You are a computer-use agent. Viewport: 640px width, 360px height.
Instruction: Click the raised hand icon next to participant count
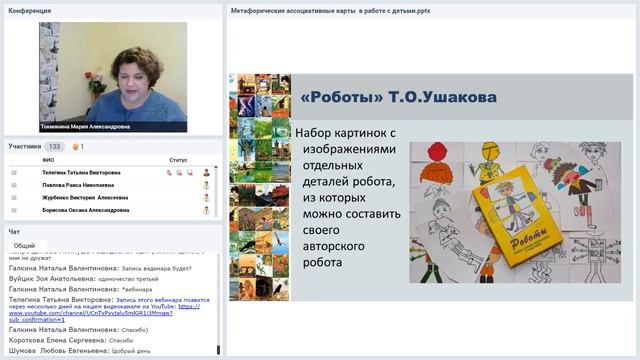(x=75, y=147)
